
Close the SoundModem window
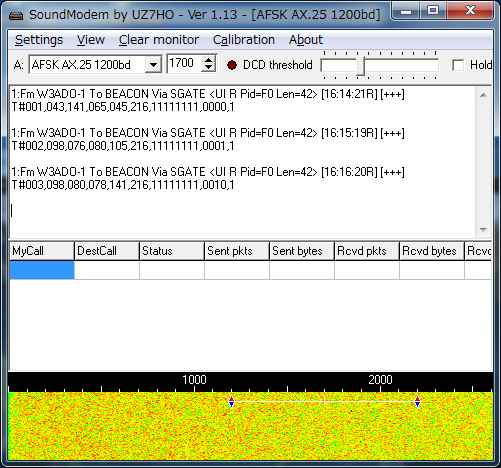(470, 11)
